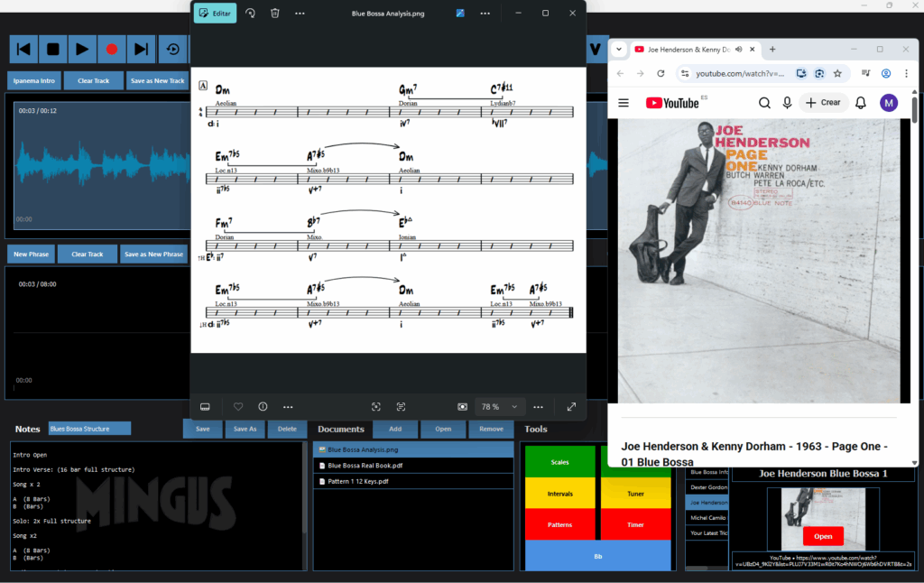This screenshot has width=924, height=583.
Task: Show image file info in Photos
Action: 263,407
